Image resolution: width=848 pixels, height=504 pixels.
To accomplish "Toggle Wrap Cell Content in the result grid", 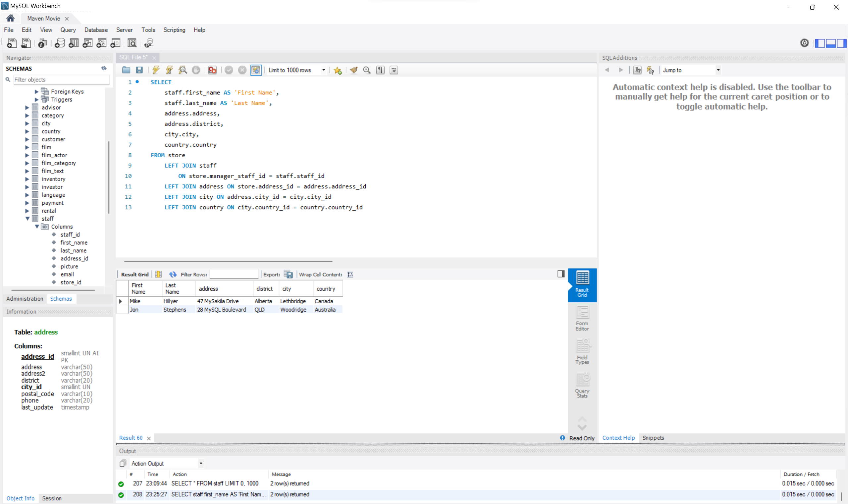I will point(350,274).
